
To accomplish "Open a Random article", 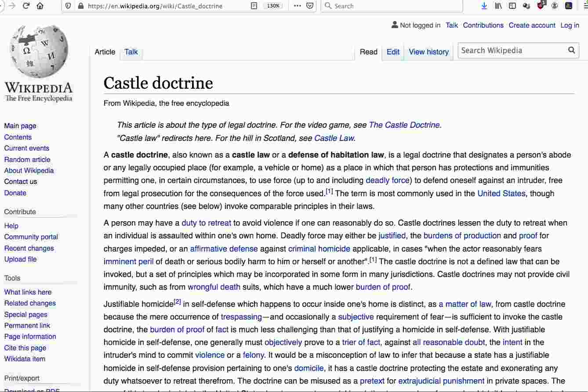I will (27, 159).
